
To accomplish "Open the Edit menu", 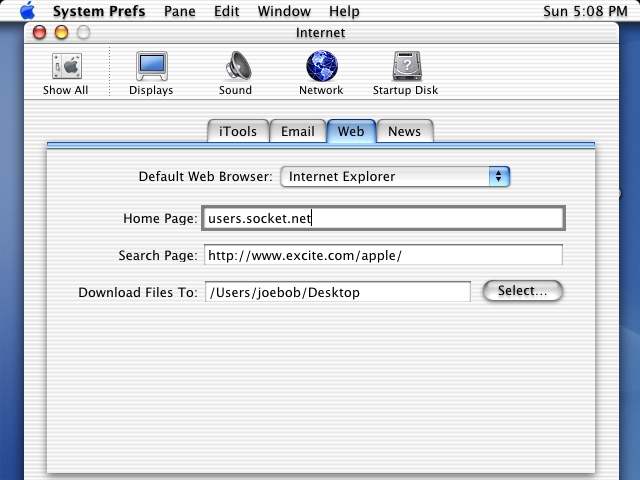I will coord(228,11).
